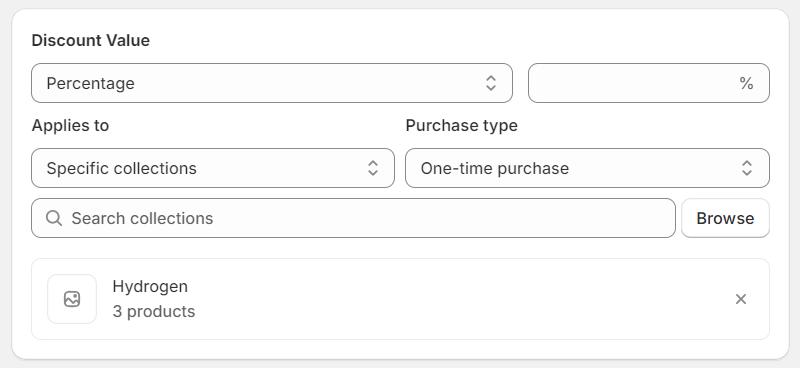Click the Hydrogen collection image placeholder icon
The width and height of the screenshot is (800, 368).
click(x=72, y=299)
